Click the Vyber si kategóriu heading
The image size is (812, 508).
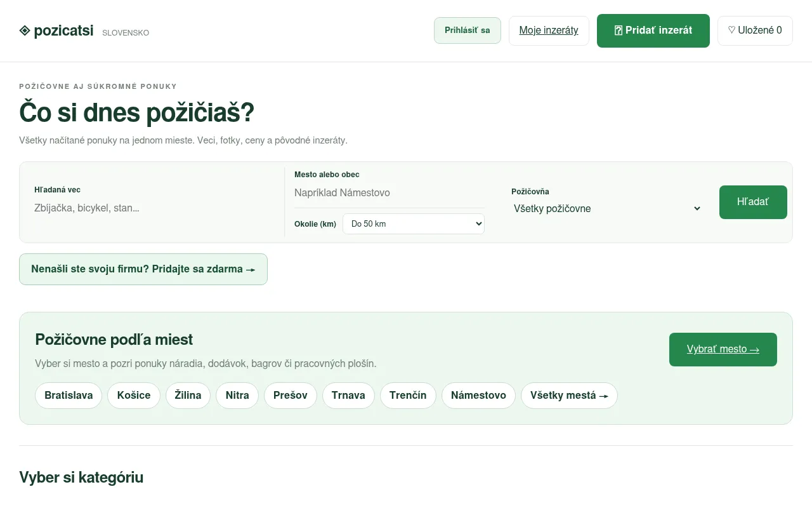pyautogui.click(x=81, y=478)
